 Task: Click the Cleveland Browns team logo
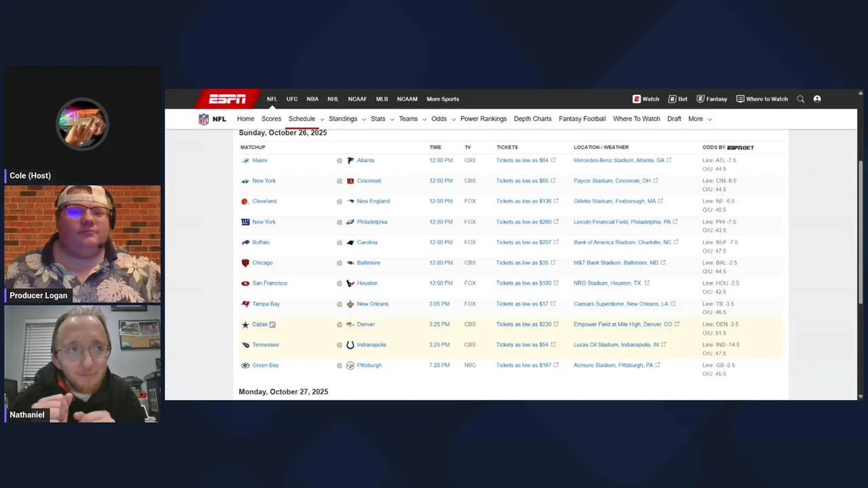pos(245,201)
